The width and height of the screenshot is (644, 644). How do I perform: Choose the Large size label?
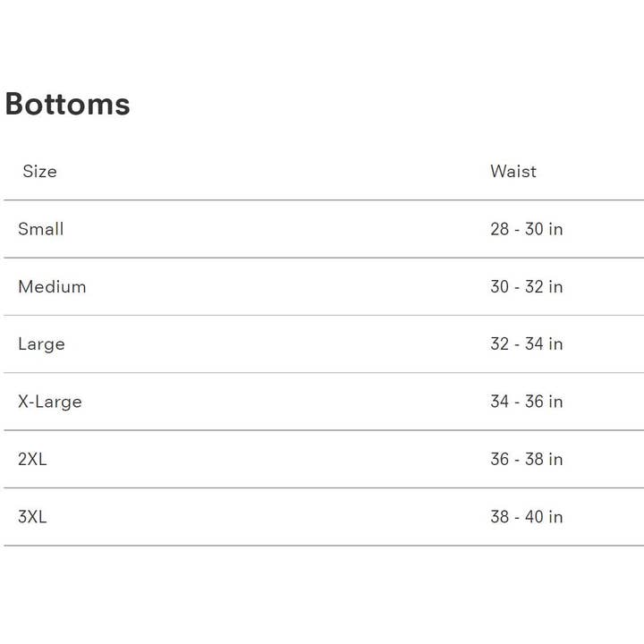tap(41, 344)
